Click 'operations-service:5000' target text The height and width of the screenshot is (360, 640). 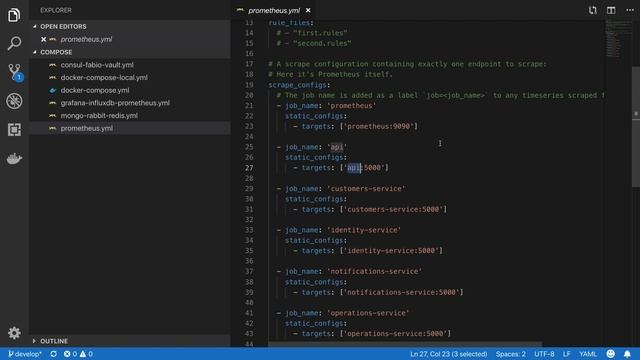395,333
